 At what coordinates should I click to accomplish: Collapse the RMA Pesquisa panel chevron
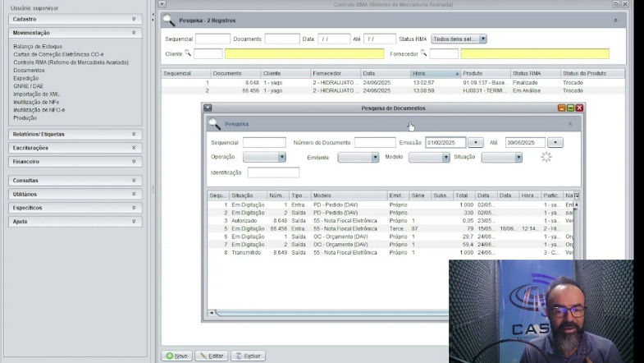[615, 21]
